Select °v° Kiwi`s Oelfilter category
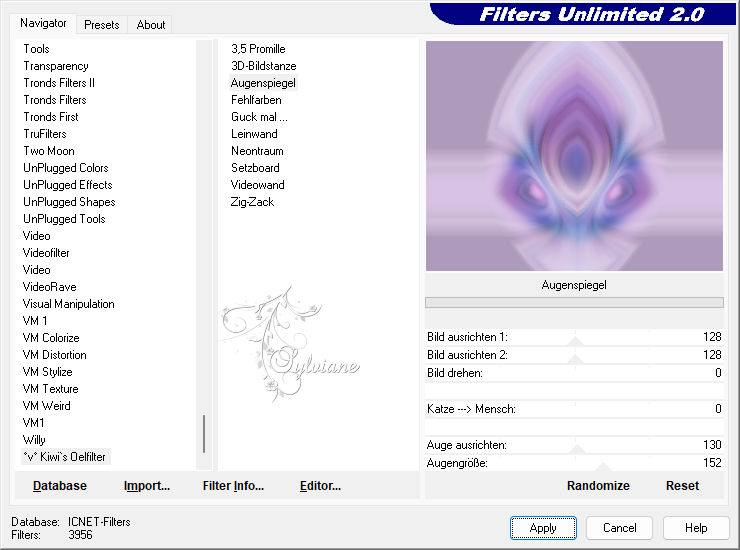 [64, 457]
